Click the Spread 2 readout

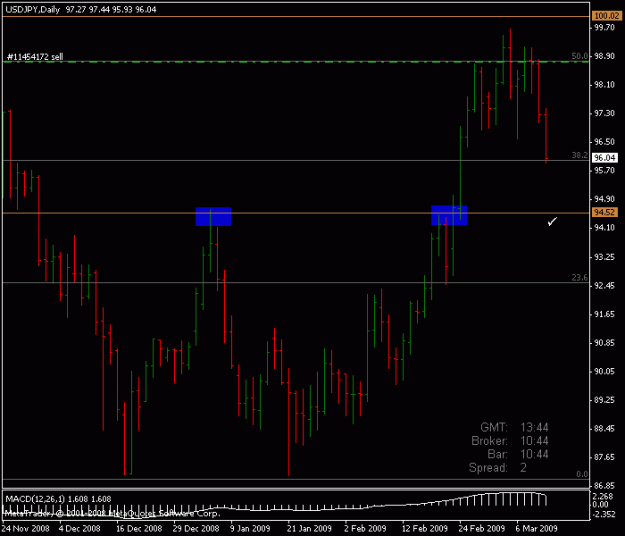click(498, 468)
